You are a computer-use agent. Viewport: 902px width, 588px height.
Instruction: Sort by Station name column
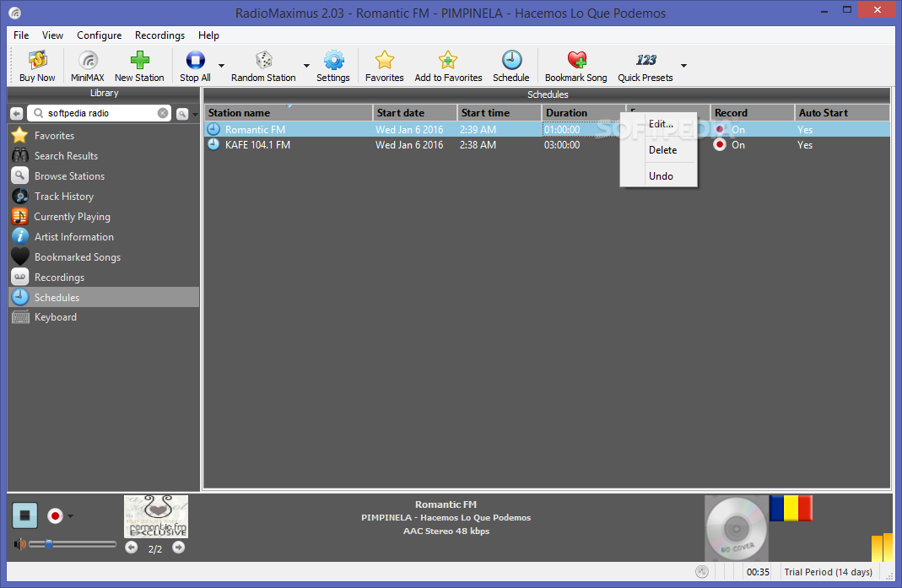(x=289, y=113)
